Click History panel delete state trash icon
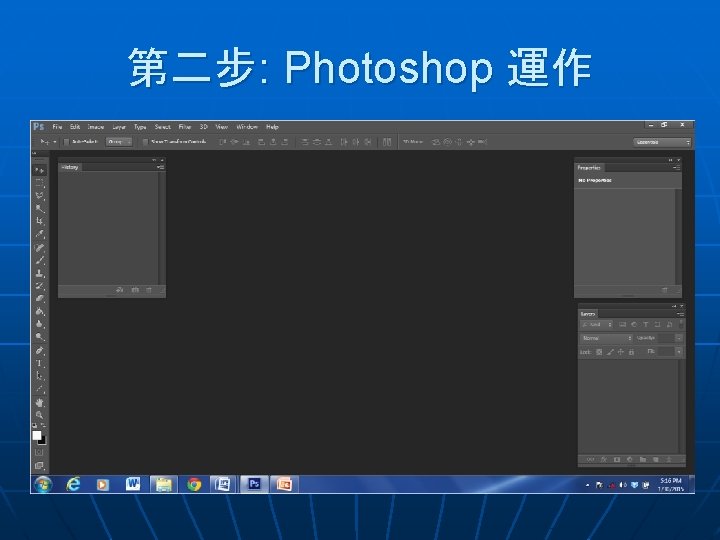720x540 pixels. [x=149, y=290]
